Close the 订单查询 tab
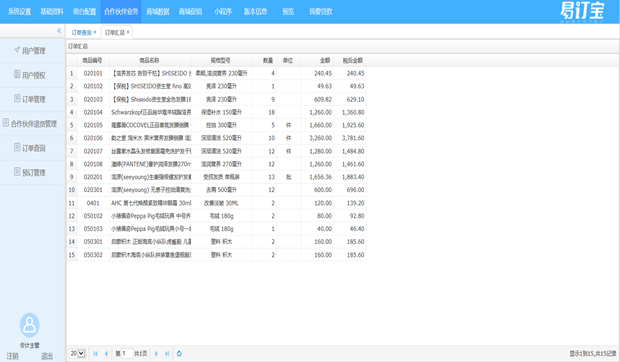The image size is (620, 362). tap(95, 32)
